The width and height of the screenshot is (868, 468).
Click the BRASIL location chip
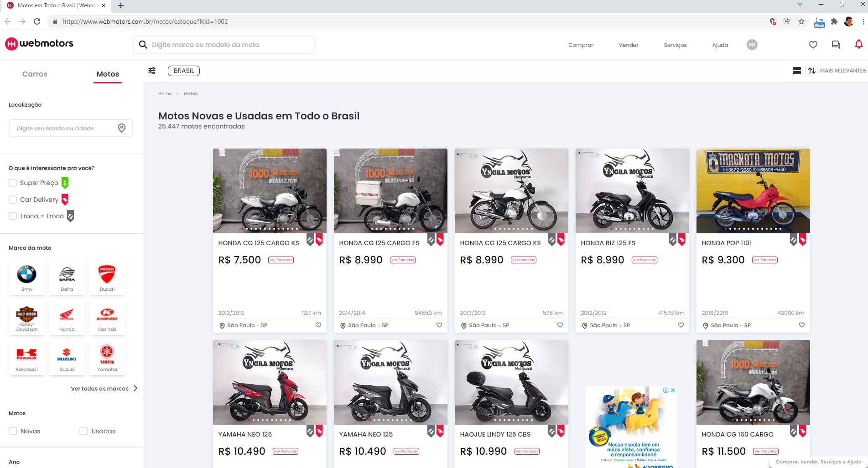pos(184,71)
